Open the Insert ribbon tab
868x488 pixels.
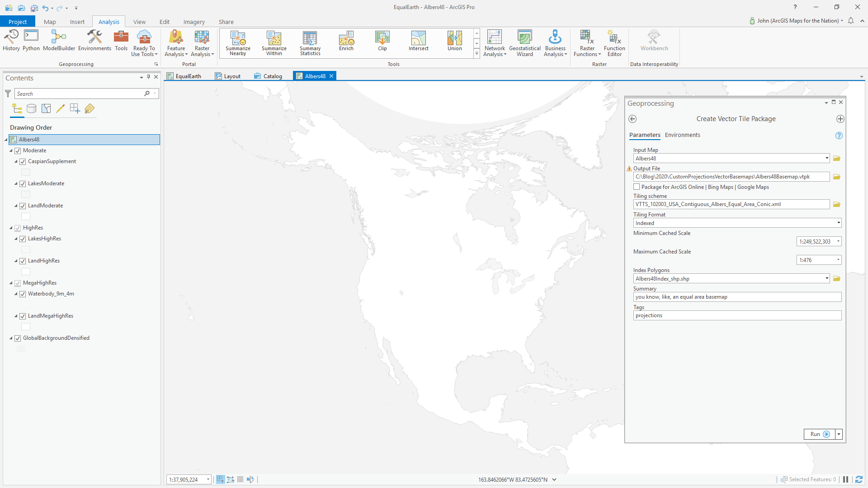pos(77,22)
